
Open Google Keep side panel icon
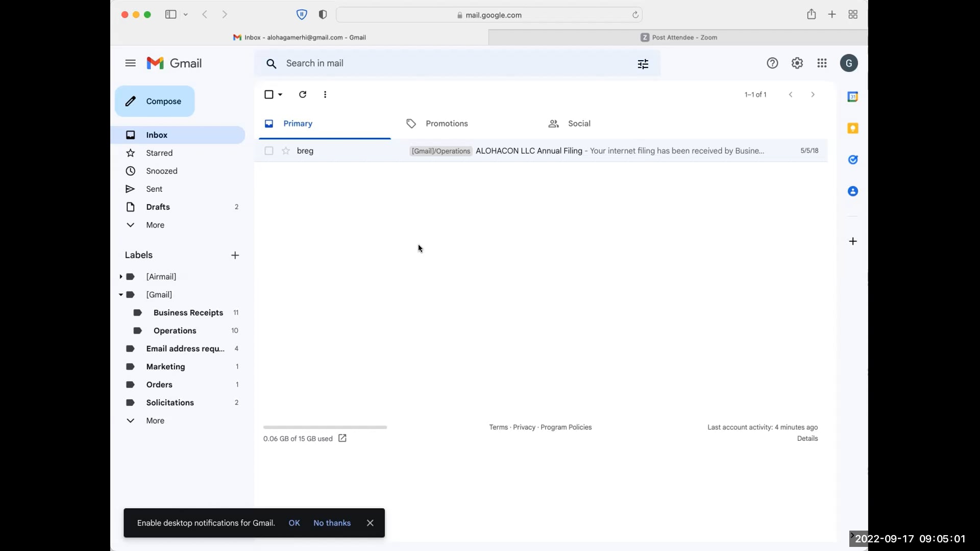click(x=852, y=128)
